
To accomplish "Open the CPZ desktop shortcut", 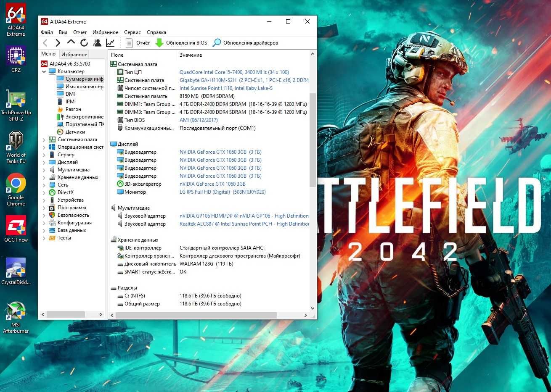I will coord(16,59).
